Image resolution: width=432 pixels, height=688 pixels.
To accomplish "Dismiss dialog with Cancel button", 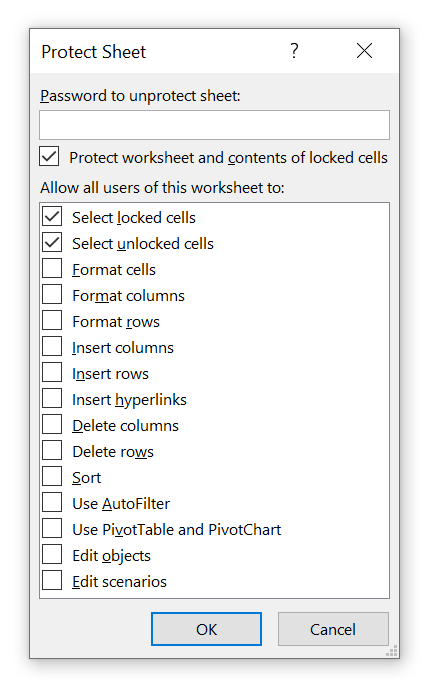I will 333,629.
